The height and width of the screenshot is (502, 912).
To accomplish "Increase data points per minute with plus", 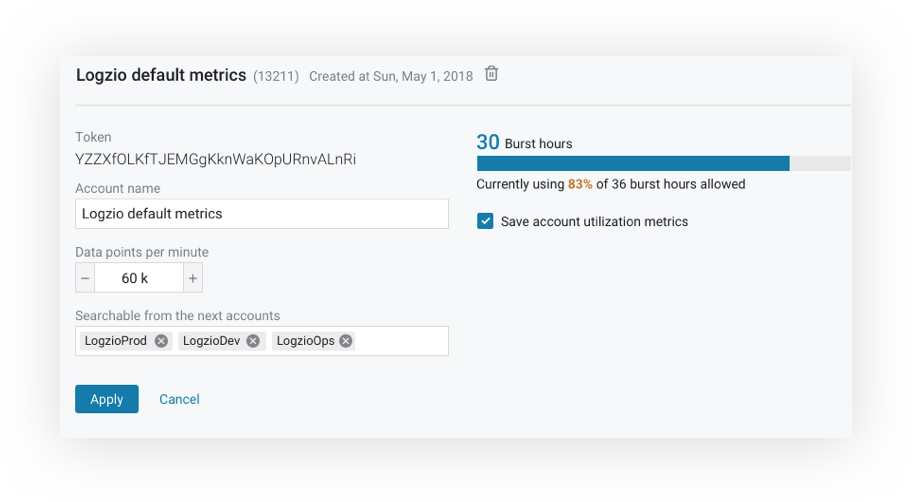I will point(193,278).
